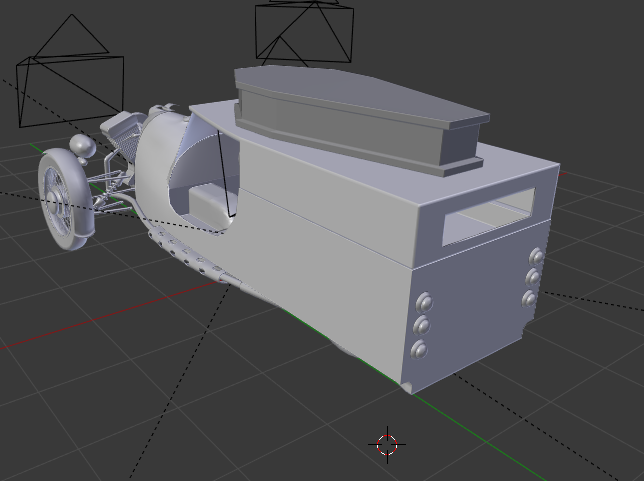Select the engine grille behind the headlight

click(124, 136)
